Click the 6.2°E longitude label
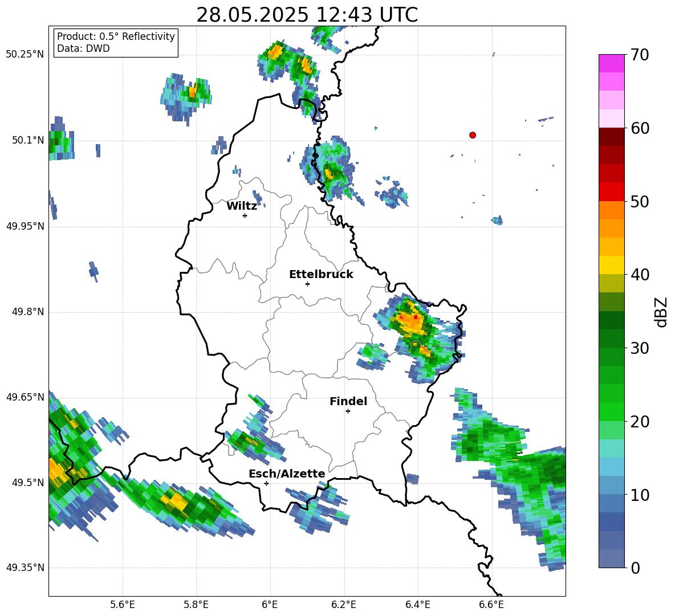Viewport: 675px width, 616px height. point(344,605)
